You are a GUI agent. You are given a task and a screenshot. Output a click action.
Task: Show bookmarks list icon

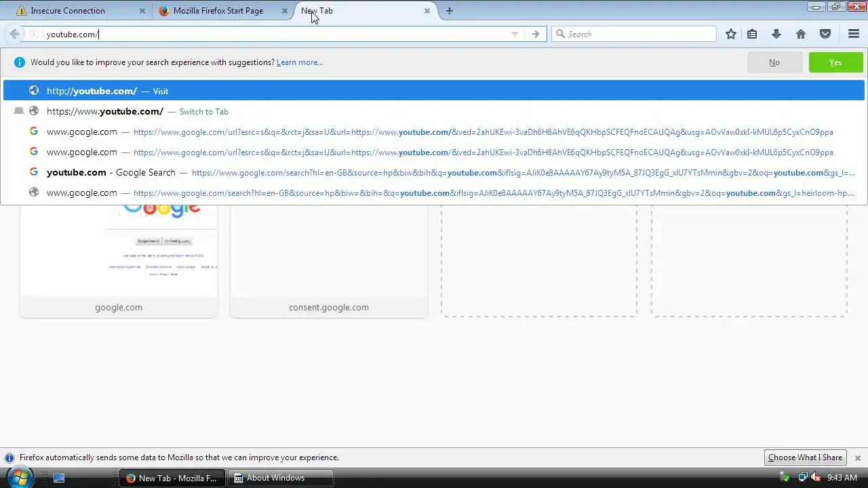752,34
